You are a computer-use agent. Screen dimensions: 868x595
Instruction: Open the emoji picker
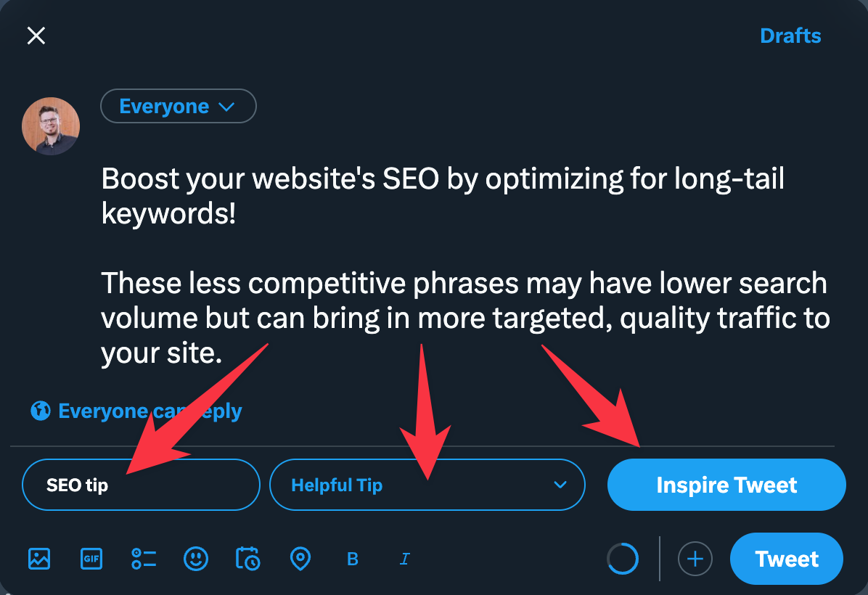coord(195,559)
